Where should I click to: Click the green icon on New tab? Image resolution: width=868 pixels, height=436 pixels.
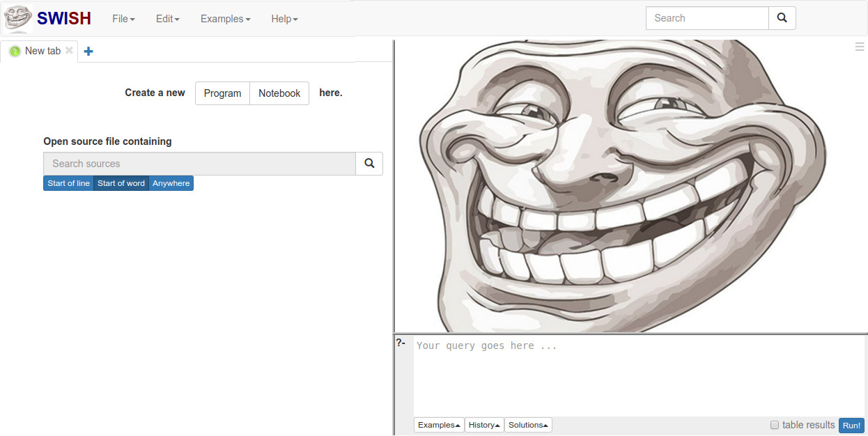[x=15, y=52]
